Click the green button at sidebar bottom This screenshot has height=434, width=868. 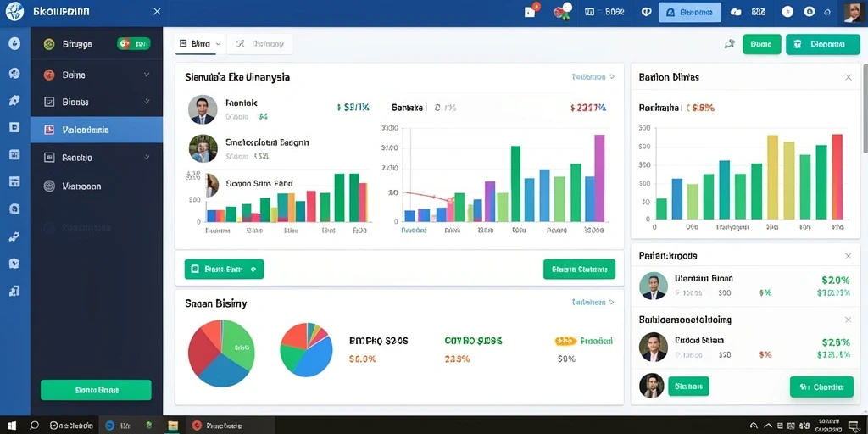tap(96, 390)
